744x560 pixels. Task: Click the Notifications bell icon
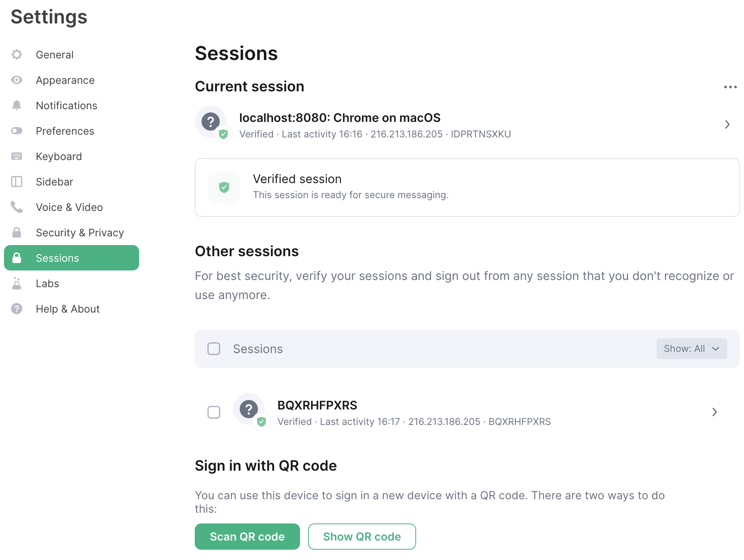(17, 105)
